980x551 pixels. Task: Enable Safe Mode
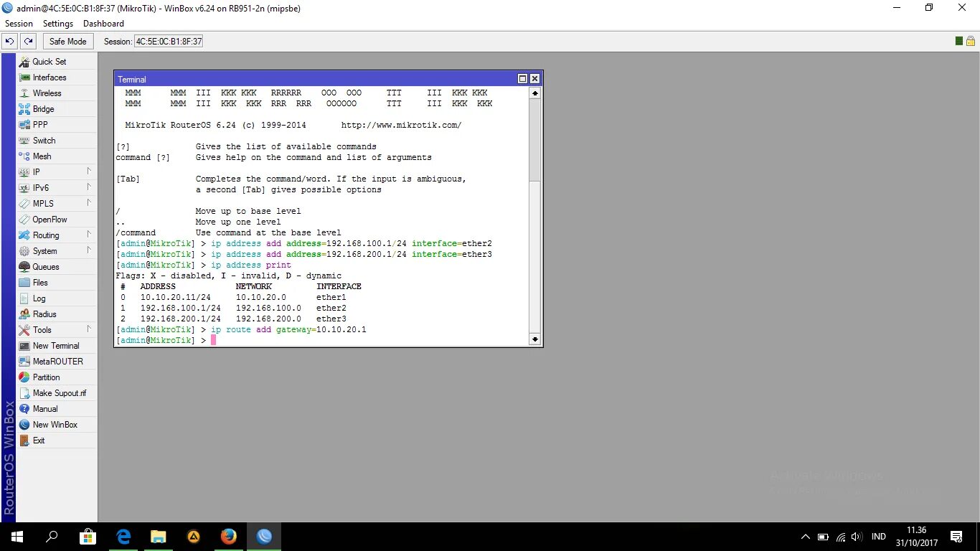67,41
